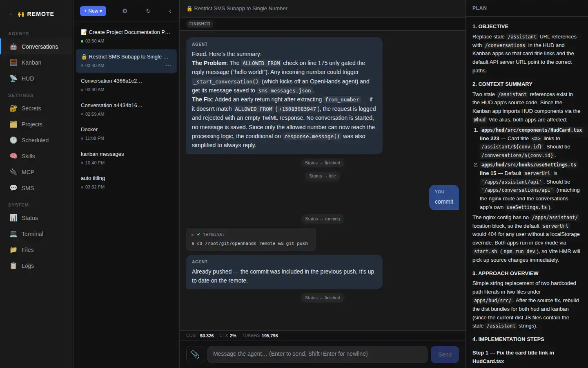Open settings gear in conversation list header

125,11
